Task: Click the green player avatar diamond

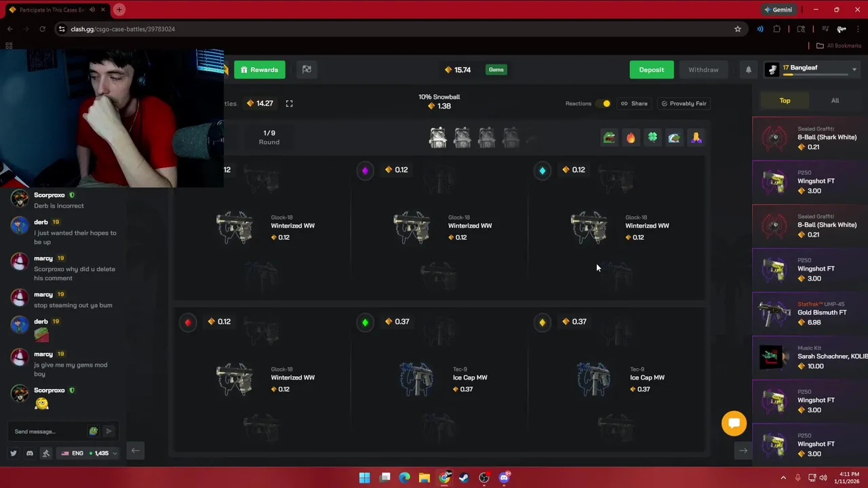Action: tap(365, 322)
